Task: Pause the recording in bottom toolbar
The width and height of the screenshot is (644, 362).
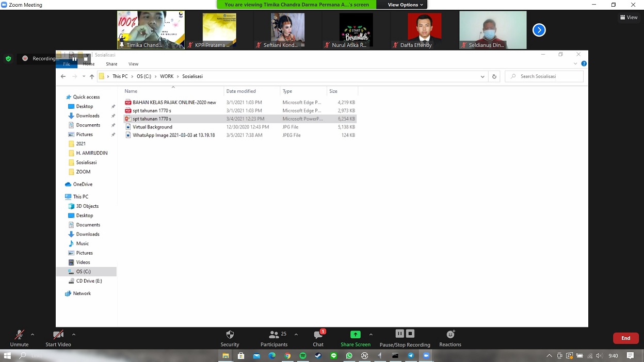Action: (399, 334)
